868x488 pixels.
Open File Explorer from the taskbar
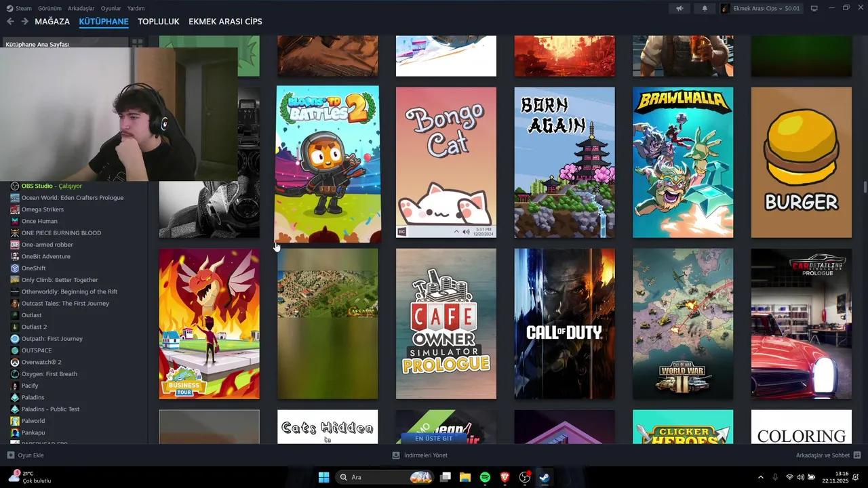click(x=465, y=477)
